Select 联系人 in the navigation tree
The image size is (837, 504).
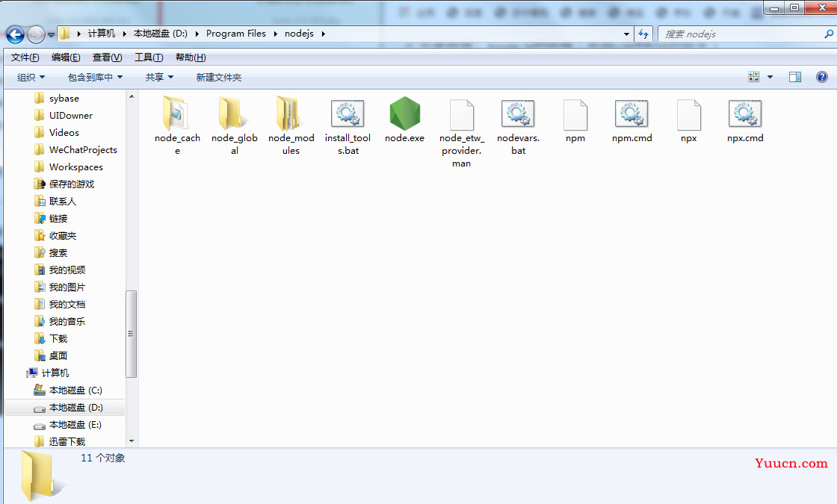(63, 201)
